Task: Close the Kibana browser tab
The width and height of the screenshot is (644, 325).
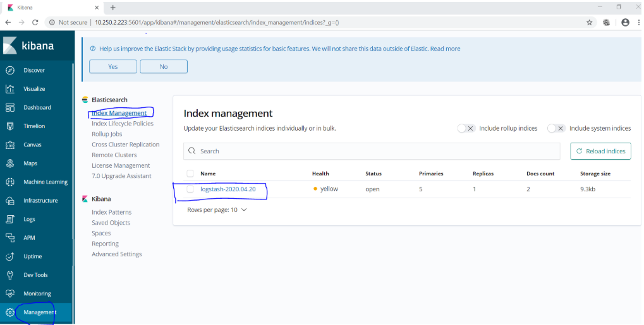Action: (97, 8)
